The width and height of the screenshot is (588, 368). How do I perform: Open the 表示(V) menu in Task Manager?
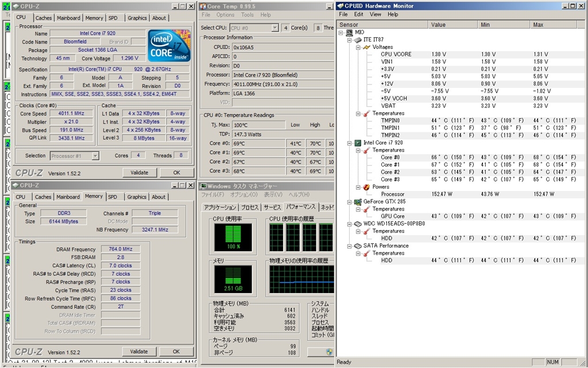point(273,194)
